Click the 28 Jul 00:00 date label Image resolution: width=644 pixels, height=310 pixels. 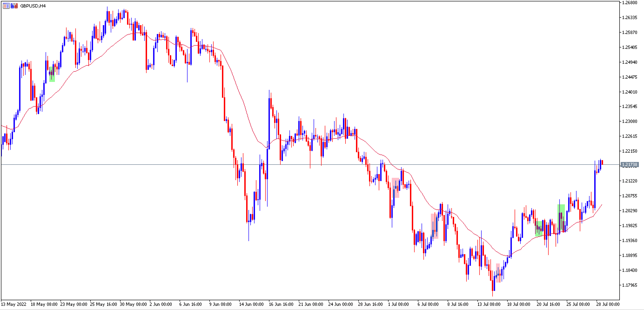point(608,304)
